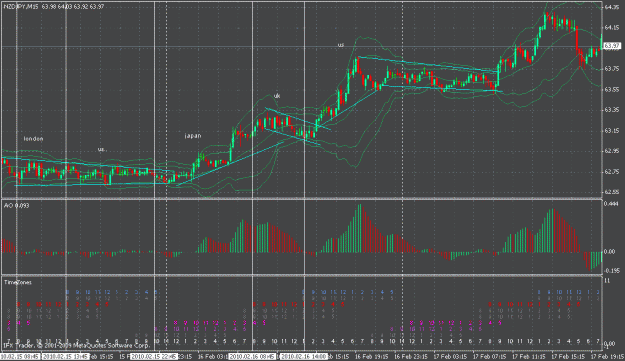Click the -0.195 value on the AO scale
The height and width of the screenshot is (361, 625).
click(x=612, y=271)
